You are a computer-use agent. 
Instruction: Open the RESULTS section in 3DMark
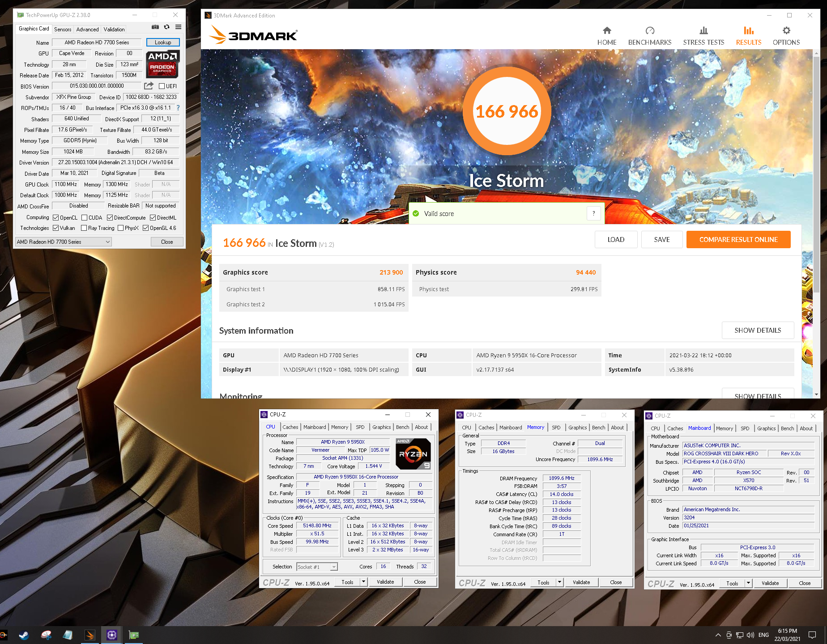click(x=749, y=36)
